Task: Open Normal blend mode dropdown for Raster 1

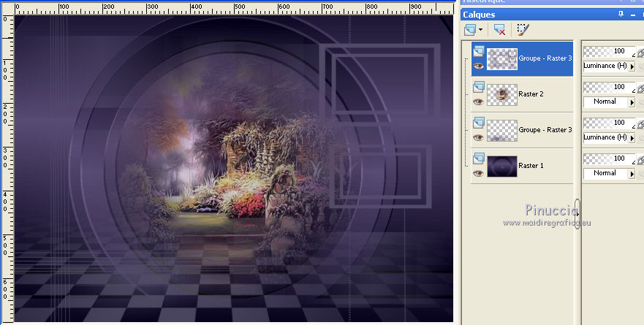Action: pos(609,173)
